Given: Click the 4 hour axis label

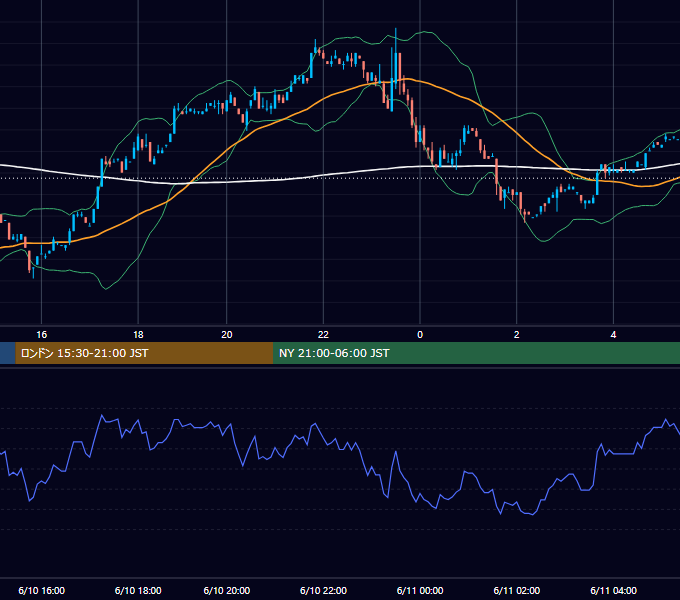Looking at the screenshot, I should [x=613, y=335].
